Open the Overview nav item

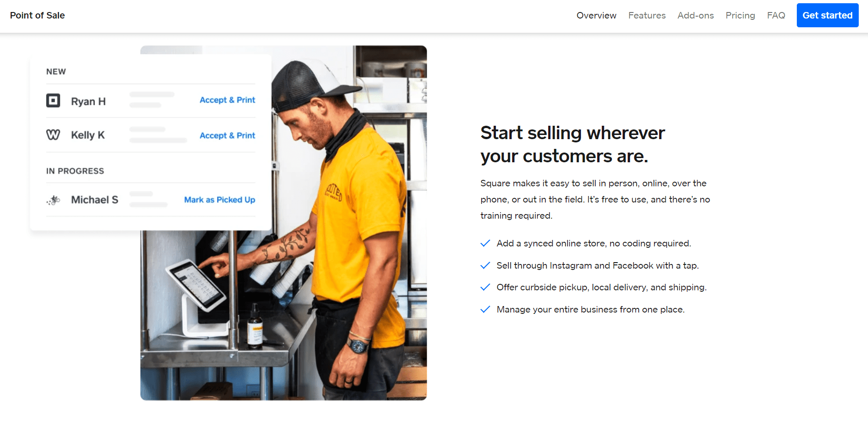[x=596, y=15]
